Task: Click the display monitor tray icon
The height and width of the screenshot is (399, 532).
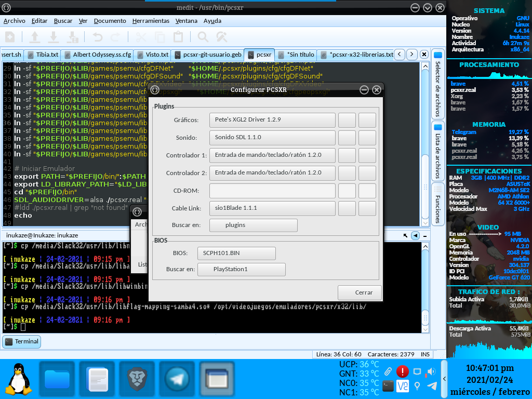Action: (x=417, y=371)
